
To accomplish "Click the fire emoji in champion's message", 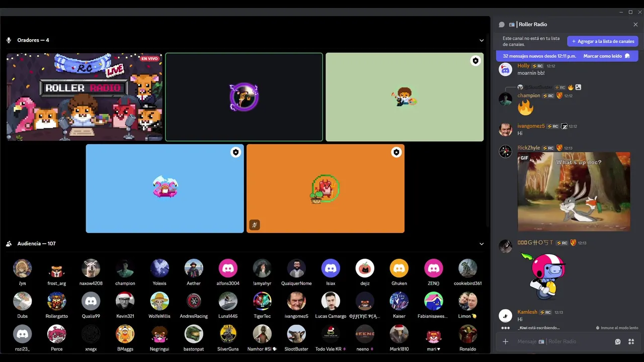I will point(525,108).
